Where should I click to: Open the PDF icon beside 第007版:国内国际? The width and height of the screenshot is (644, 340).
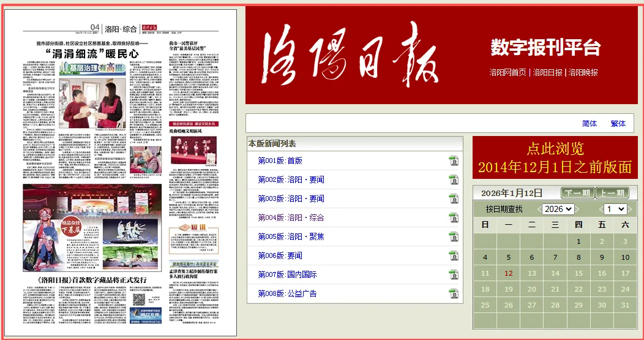454,274
